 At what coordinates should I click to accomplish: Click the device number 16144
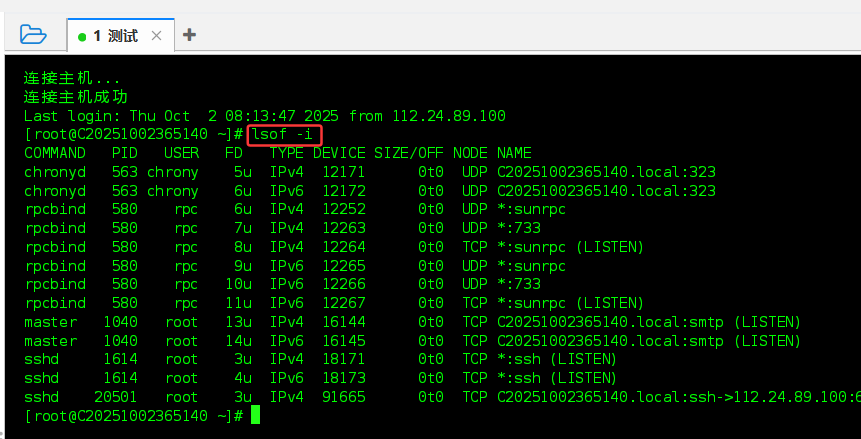[343, 322]
